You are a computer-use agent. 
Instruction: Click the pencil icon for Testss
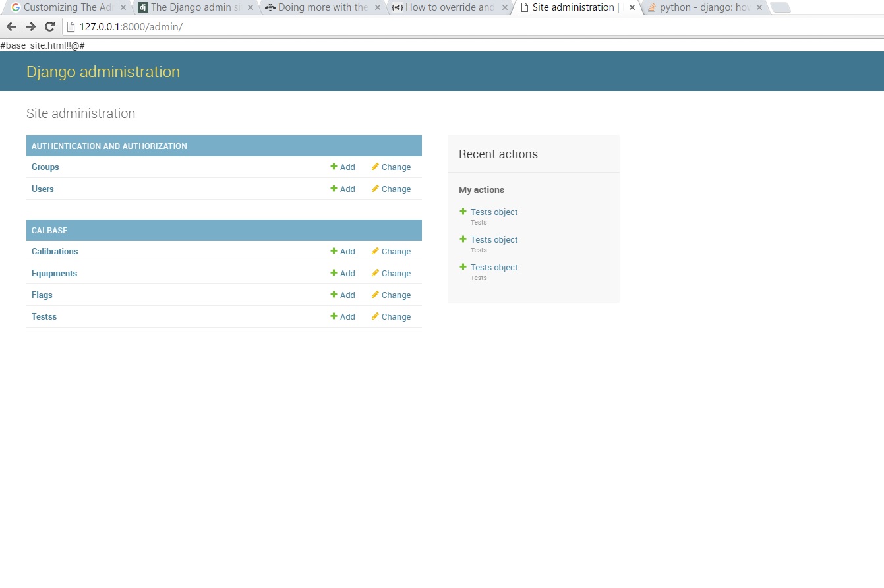[x=375, y=316]
